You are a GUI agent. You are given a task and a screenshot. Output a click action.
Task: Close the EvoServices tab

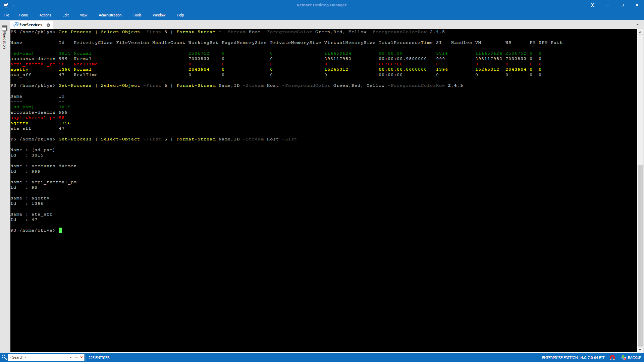coord(48,25)
